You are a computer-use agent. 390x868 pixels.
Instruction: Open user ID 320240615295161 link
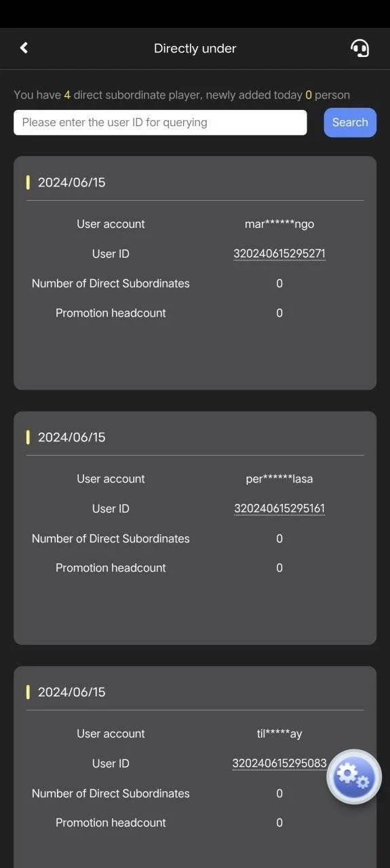point(279,509)
